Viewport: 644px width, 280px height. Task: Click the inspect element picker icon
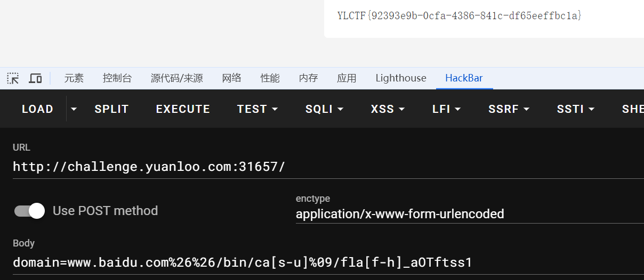[13, 78]
